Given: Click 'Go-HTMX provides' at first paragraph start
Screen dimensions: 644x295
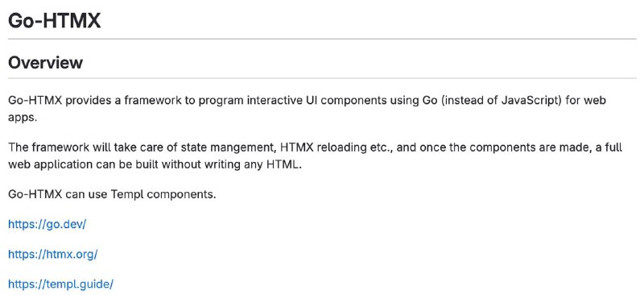Looking at the screenshot, I should [57, 101].
